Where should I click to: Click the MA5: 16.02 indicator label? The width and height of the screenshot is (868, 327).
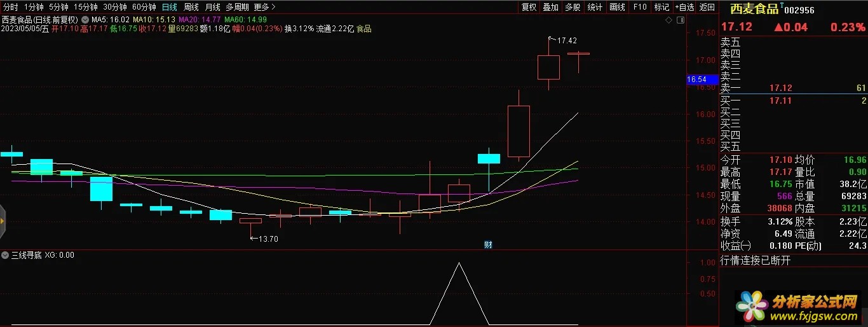111,20
